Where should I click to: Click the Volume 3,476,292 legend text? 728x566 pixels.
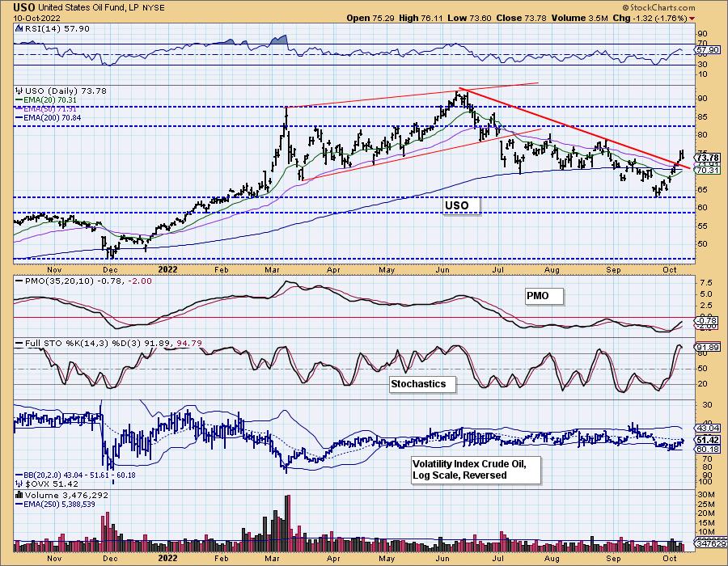tap(66, 495)
